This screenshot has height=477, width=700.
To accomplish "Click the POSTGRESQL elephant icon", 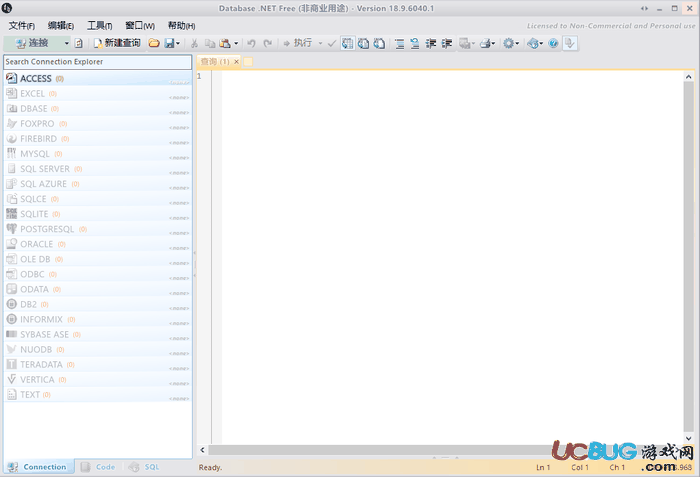I will pyautogui.click(x=12, y=229).
